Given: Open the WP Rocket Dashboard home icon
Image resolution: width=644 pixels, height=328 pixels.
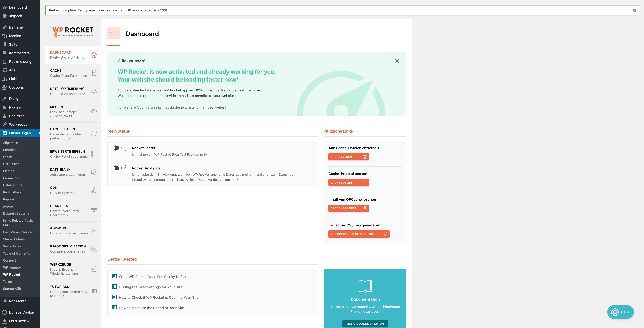Looking at the screenshot, I should 94,55.
